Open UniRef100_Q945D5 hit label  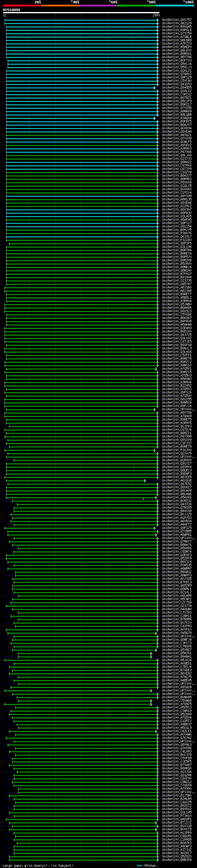point(177,88)
